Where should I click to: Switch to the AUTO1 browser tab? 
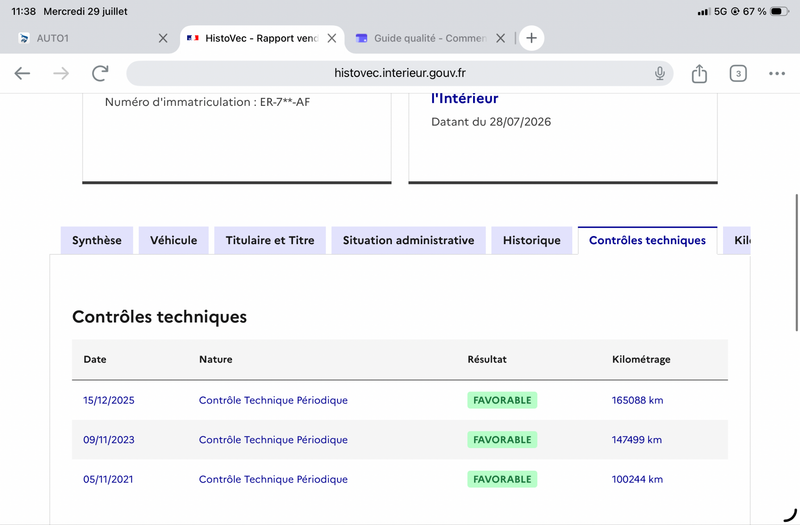[84, 38]
